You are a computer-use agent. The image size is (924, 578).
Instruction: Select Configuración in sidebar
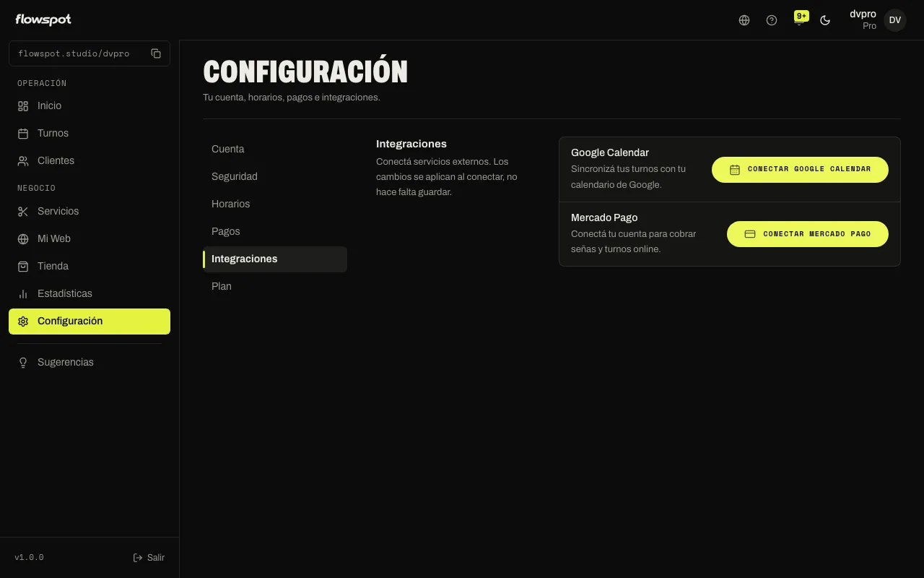(90, 322)
